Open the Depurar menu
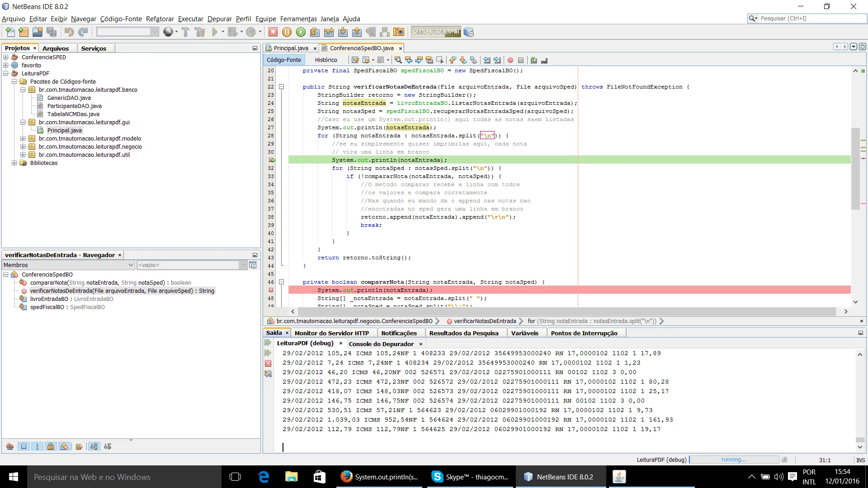The image size is (868, 488). [219, 19]
